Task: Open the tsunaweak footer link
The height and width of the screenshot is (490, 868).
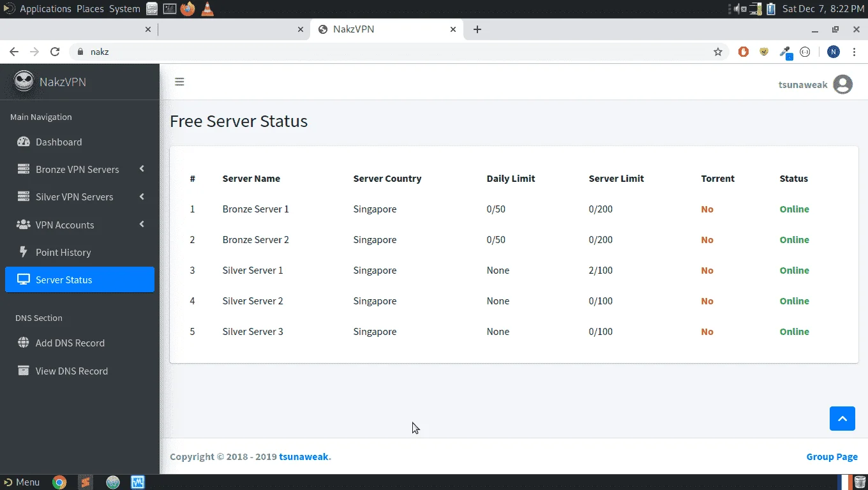Action: point(303,457)
